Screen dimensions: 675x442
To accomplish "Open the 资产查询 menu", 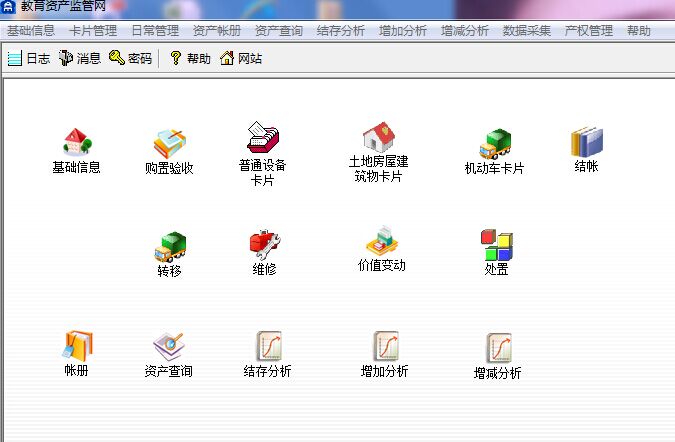I will click(279, 31).
